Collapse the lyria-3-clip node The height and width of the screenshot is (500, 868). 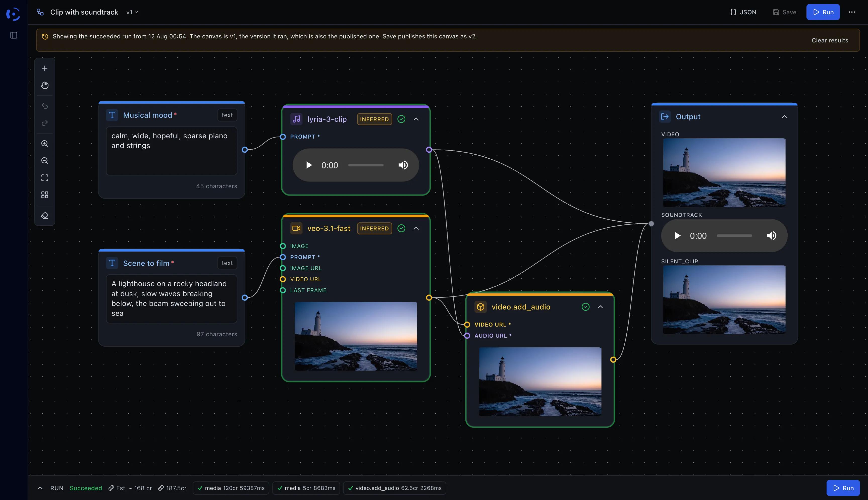(x=416, y=119)
